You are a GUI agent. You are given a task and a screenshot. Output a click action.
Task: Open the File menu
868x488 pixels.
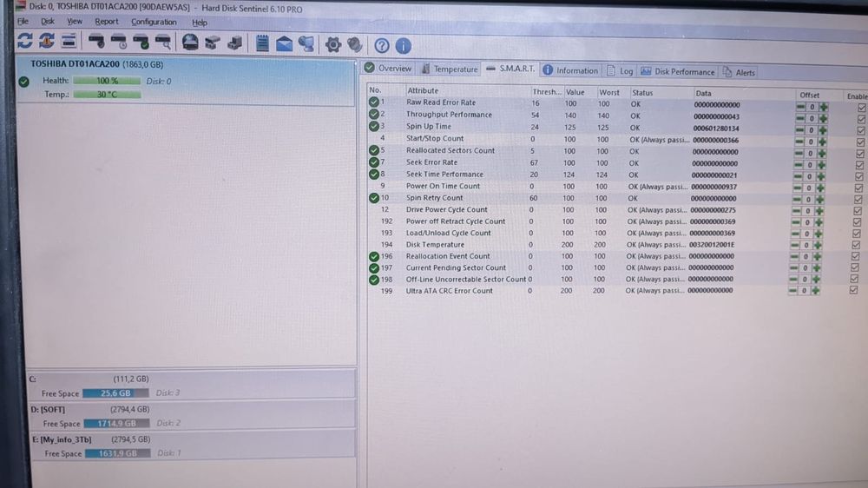23,22
